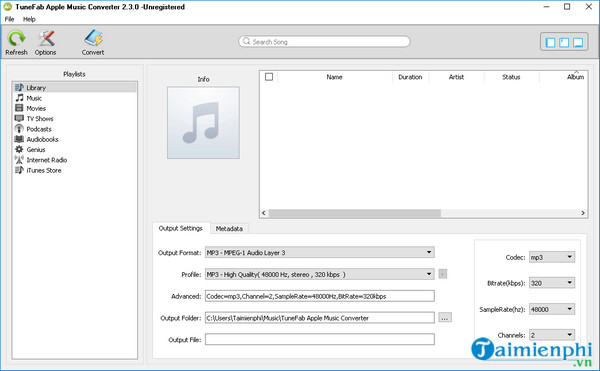Start conversion with the Convert icon
The height and width of the screenshot is (371, 600).
93,39
